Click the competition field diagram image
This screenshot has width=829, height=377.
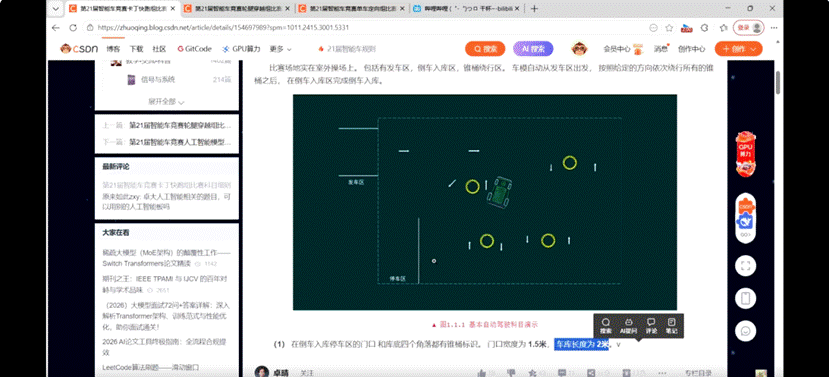[x=485, y=202]
